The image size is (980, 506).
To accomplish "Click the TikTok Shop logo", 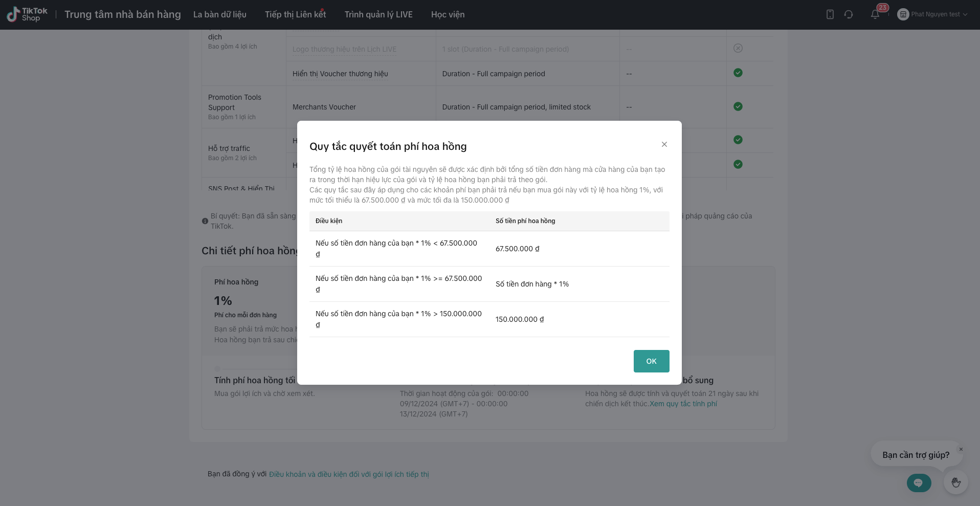I will click(x=27, y=14).
